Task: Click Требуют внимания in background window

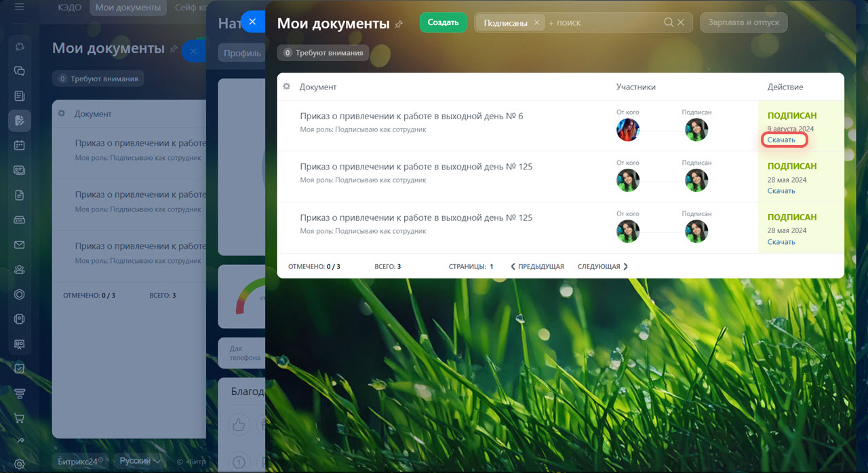Action: [98, 79]
